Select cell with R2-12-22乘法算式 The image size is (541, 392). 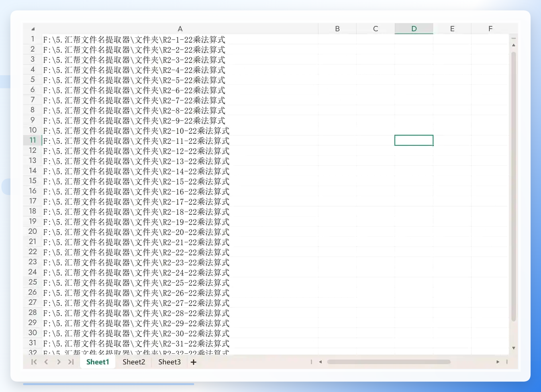180,151
